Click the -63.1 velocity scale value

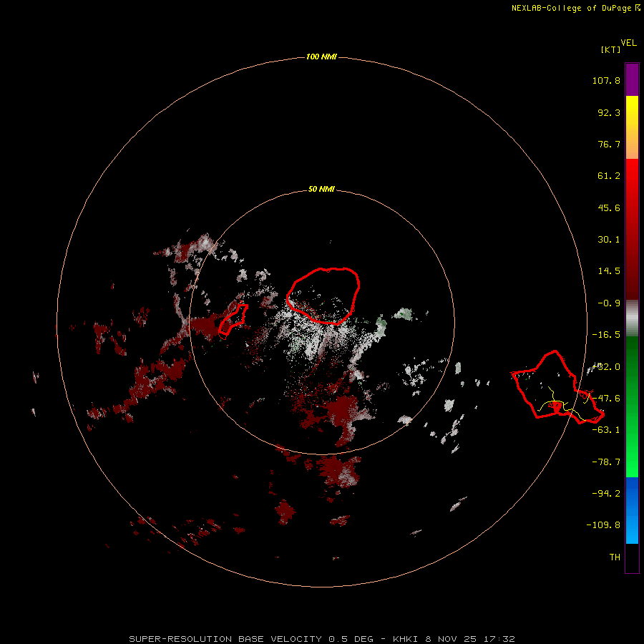click(x=606, y=430)
